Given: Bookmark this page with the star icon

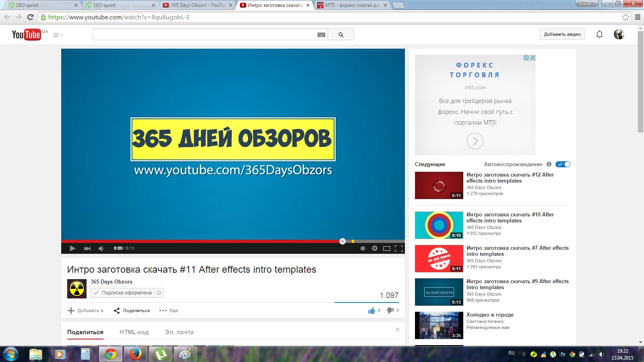Looking at the screenshot, I should coord(625,17).
